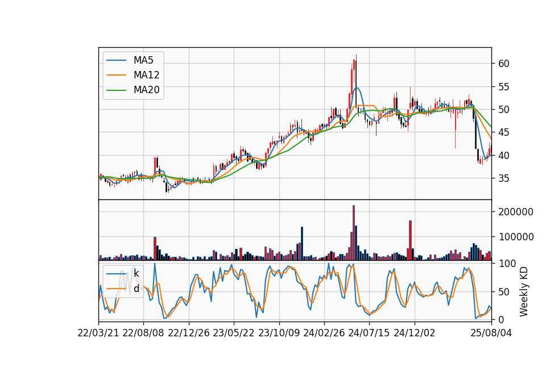Click the Weekly KD axis label
Image resolution: width=546 pixels, height=392 pixels.
pyautogui.click(x=523, y=291)
